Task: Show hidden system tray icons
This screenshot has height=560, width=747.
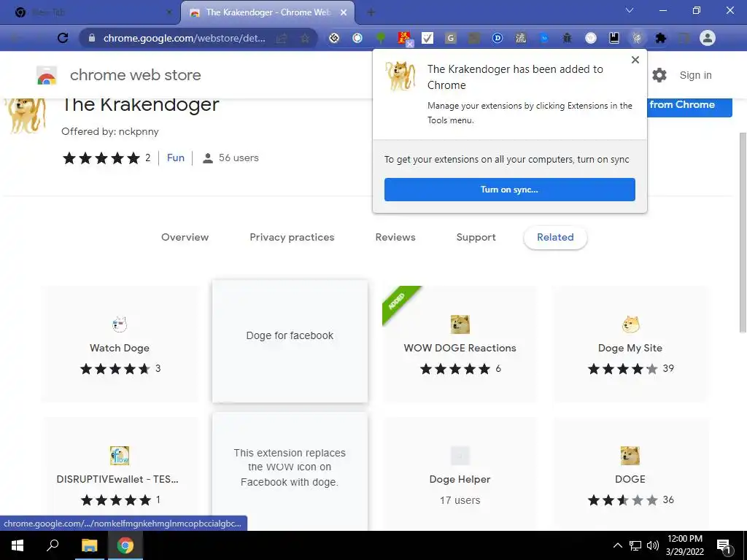Action: (x=617, y=545)
